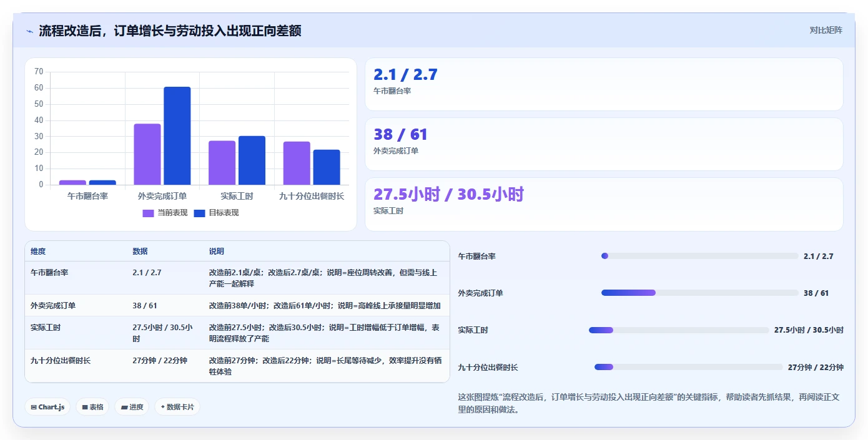The image size is (868, 440).
Task: Click the explanation starting 改造前27分钟
Action: [x=325, y=366]
